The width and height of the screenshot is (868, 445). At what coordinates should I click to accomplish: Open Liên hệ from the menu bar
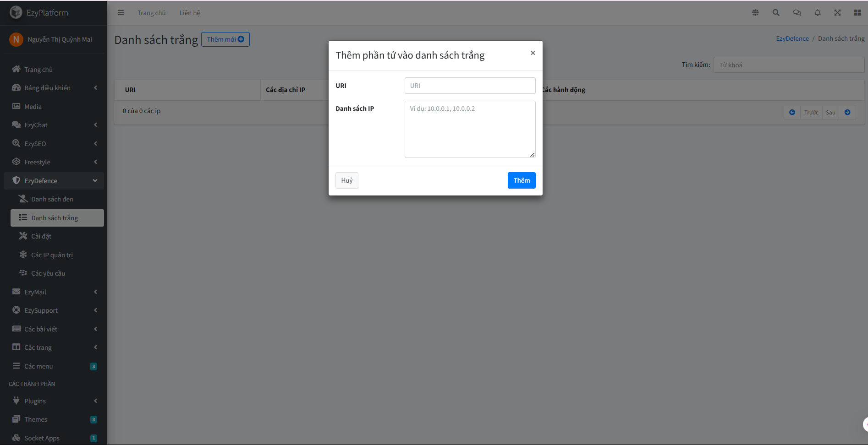(190, 12)
